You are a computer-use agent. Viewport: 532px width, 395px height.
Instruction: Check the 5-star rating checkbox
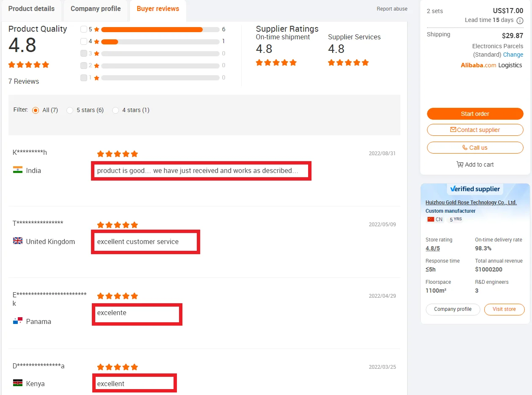84,30
